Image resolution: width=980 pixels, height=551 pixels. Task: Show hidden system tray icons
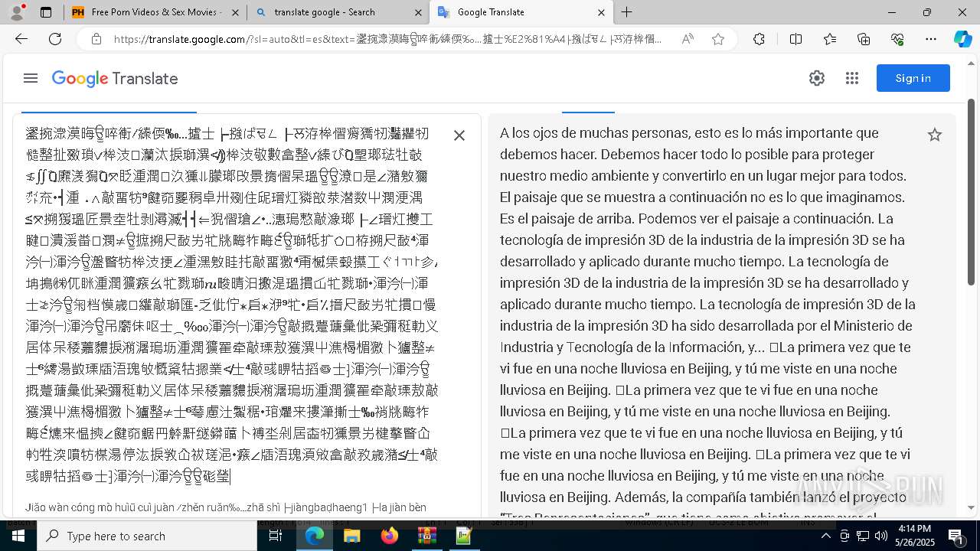click(x=825, y=536)
